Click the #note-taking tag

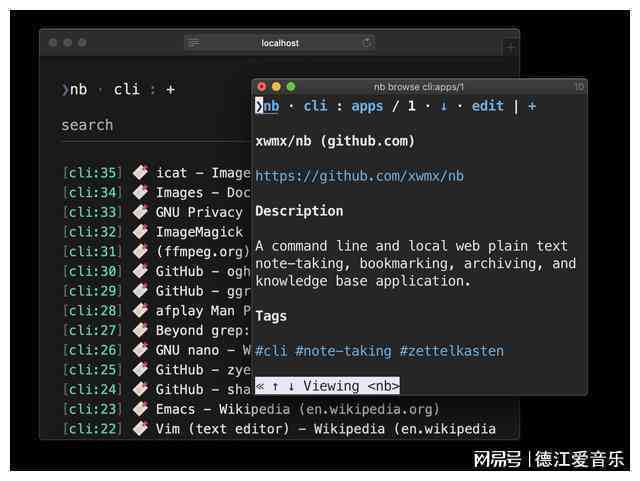point(343,351)
